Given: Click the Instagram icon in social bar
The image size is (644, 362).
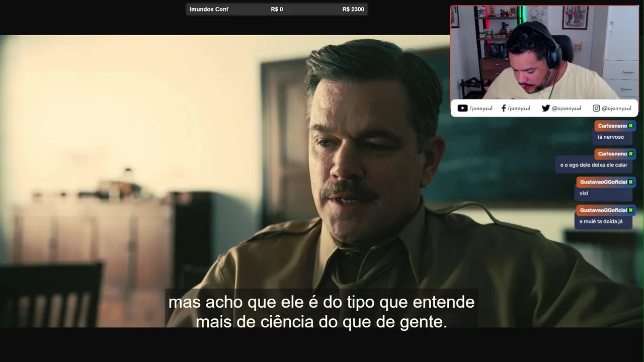Looking at the screenshot, I should tap(596, 108).
